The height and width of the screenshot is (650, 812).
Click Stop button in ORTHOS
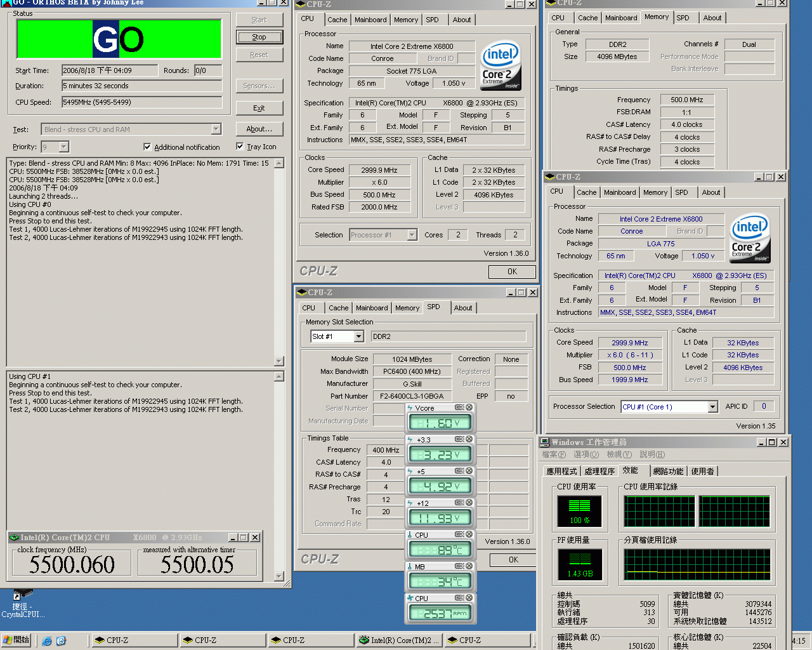click(259, 37)
